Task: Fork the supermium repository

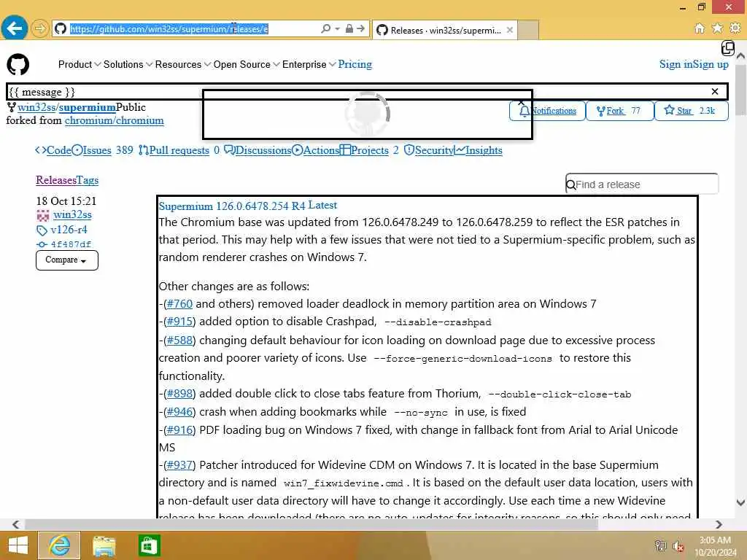Action: pos(619,111)
